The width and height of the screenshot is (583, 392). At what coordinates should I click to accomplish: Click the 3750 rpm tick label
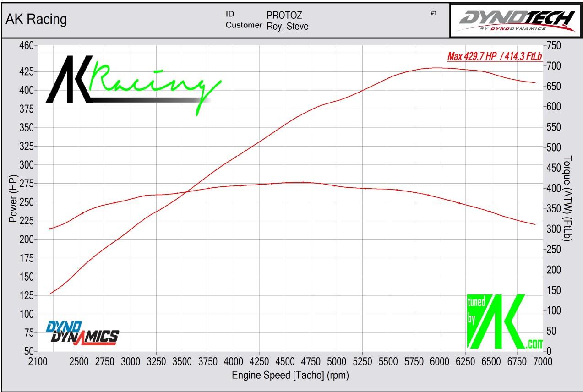[x=208, y=361]
